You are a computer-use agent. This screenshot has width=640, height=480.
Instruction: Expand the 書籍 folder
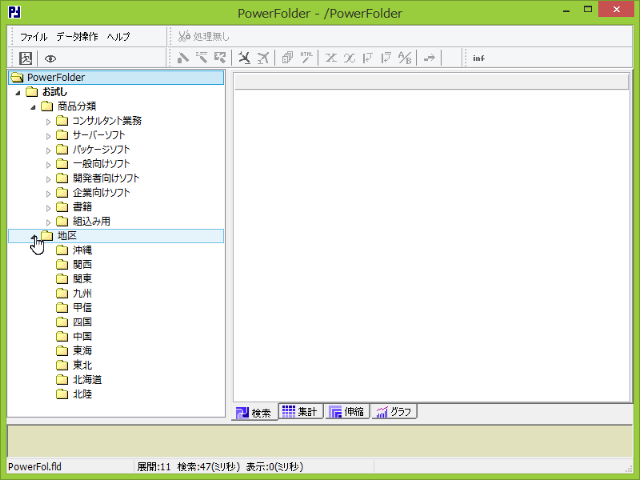pos(48,208)
